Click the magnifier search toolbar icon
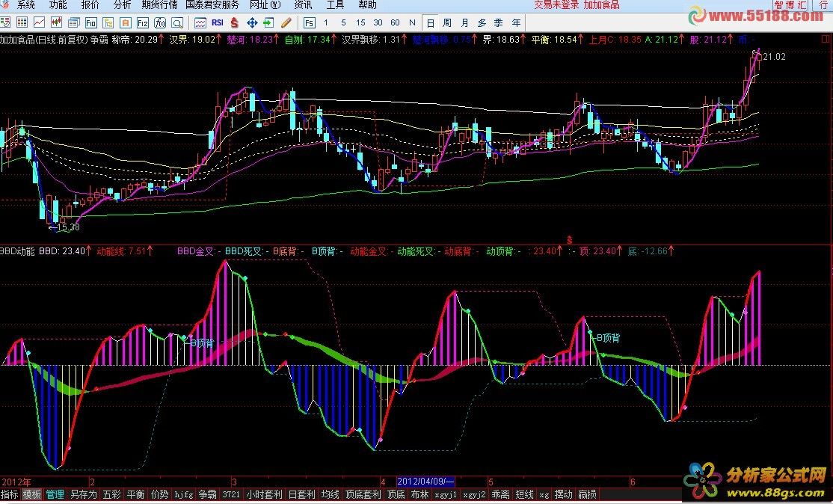 [x=177, y=22]
